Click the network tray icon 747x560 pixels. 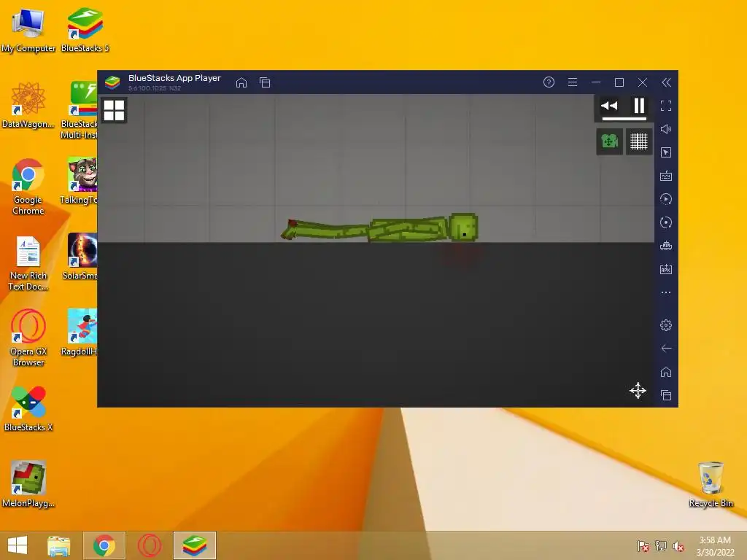click(661, 545)
